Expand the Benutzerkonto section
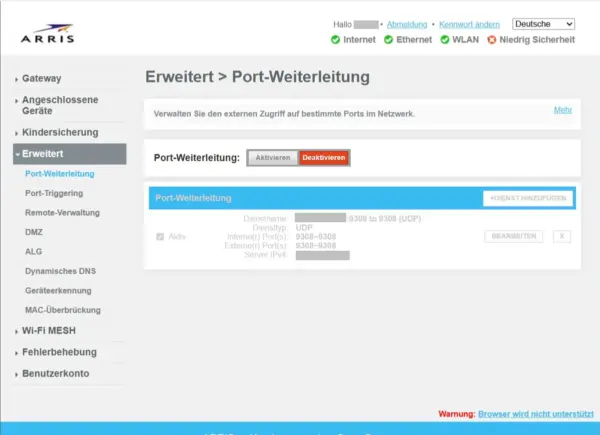The height and width of the screenshot is (435, 600). point(55,373)
